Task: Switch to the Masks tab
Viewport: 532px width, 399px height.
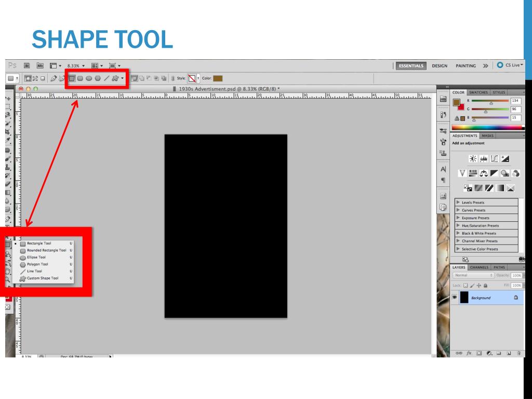Action: tap(487, 136)
